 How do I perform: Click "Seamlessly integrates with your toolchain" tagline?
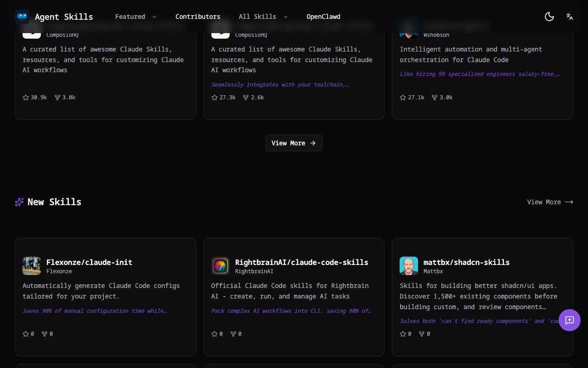(x=280, y=85)
